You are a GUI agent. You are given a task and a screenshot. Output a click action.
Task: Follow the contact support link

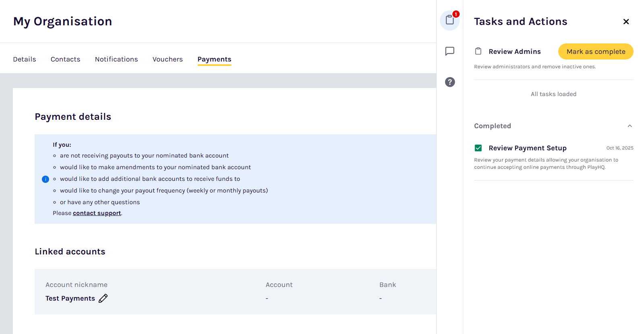click(97, 213)
